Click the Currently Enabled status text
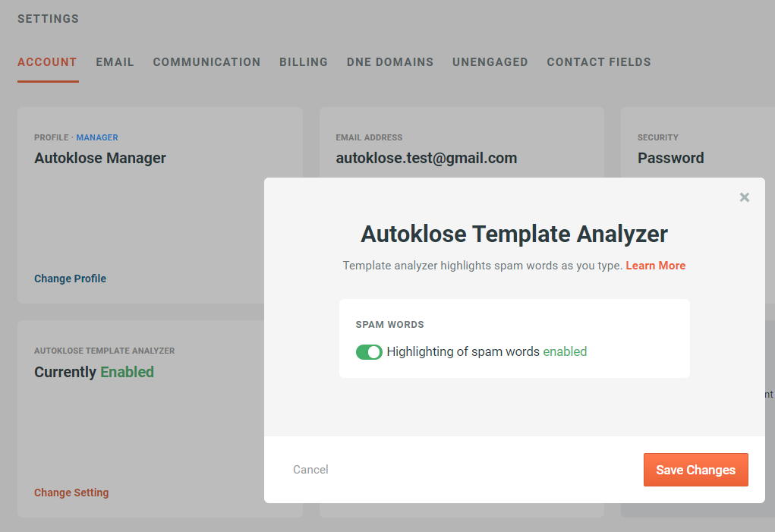The image size is (775, 532). pyautogui.click(x=93, y=372)
